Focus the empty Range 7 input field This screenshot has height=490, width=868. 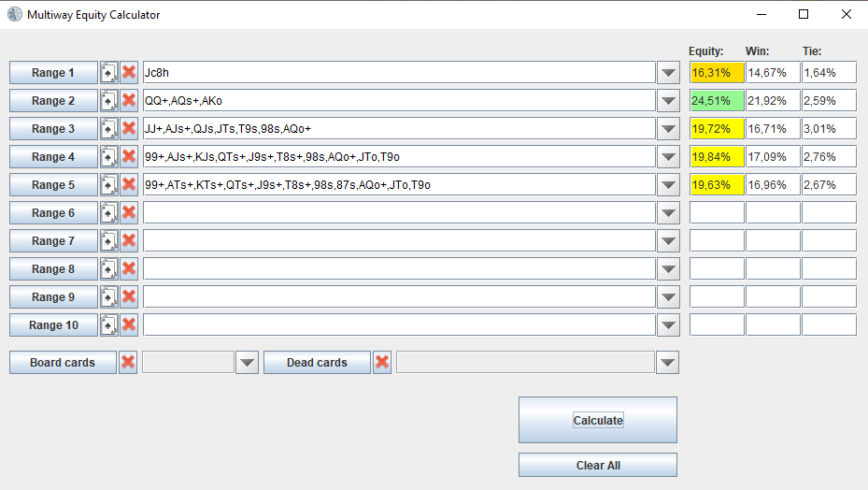[x=399, y=240]
